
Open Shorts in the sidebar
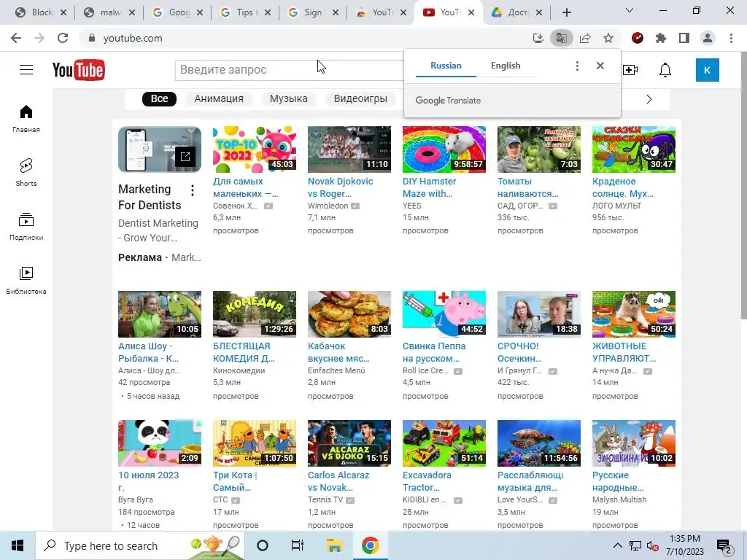point(26,172)
